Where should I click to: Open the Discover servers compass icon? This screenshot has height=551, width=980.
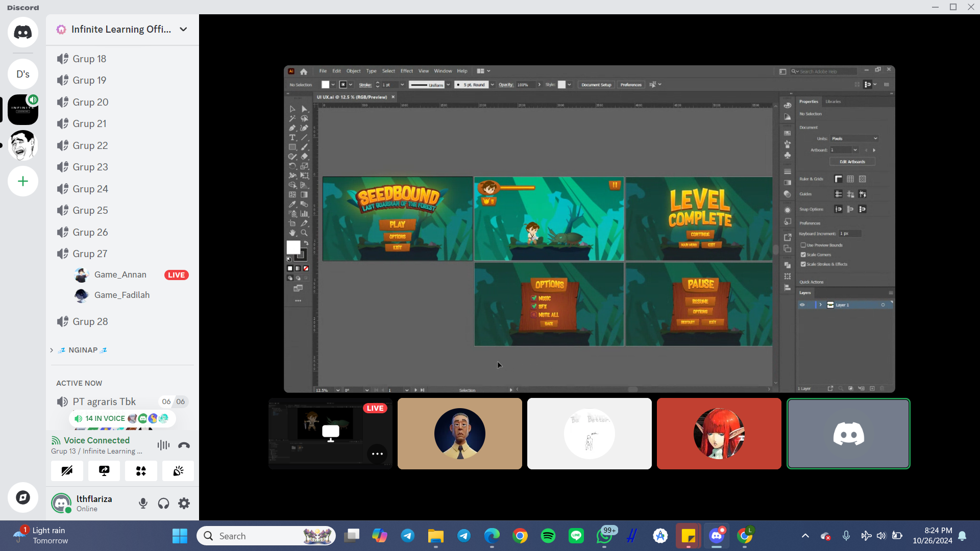click(23, 497)
